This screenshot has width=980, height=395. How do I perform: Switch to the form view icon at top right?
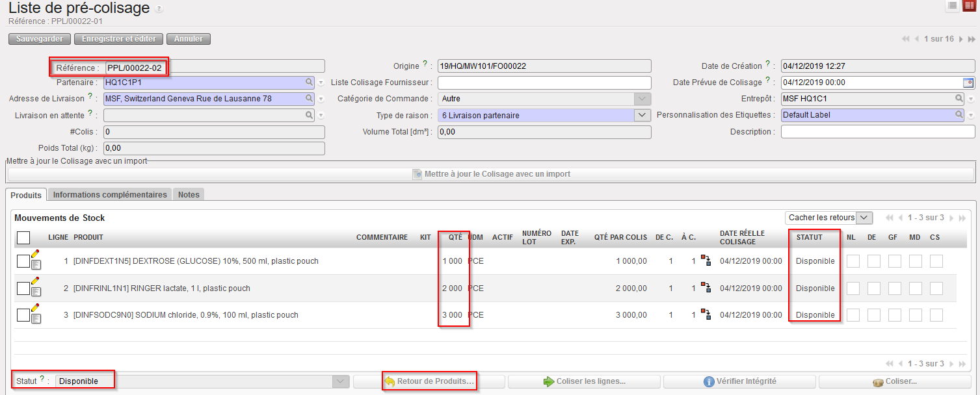click(x=970, y=6)
